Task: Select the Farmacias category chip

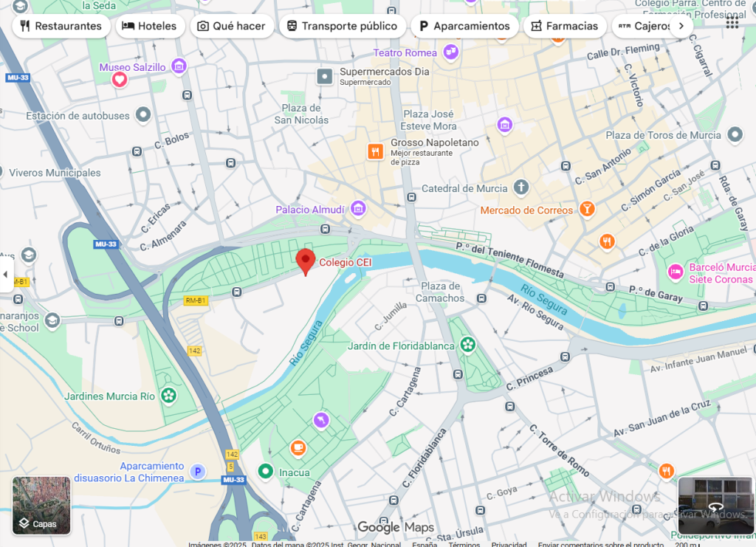Action: [x=565, y=26]
